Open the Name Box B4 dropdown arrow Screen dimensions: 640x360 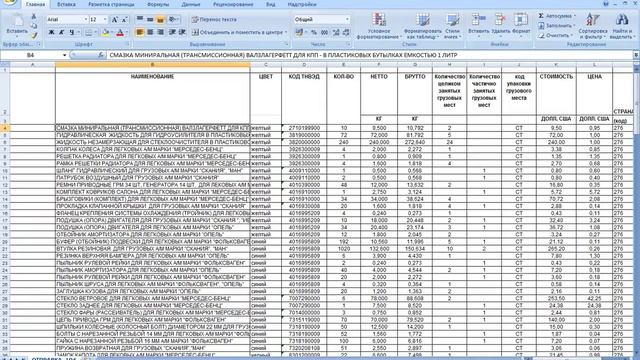click(x=64, y=55)
